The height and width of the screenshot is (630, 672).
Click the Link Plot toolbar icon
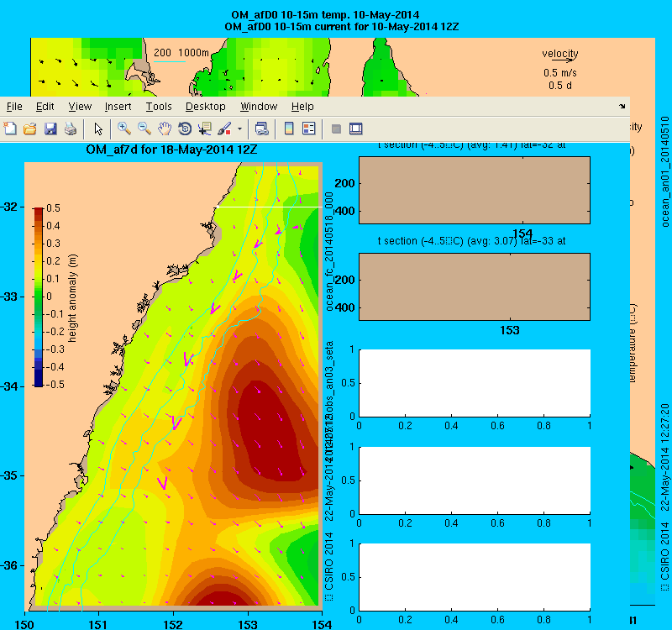(261, 129)
